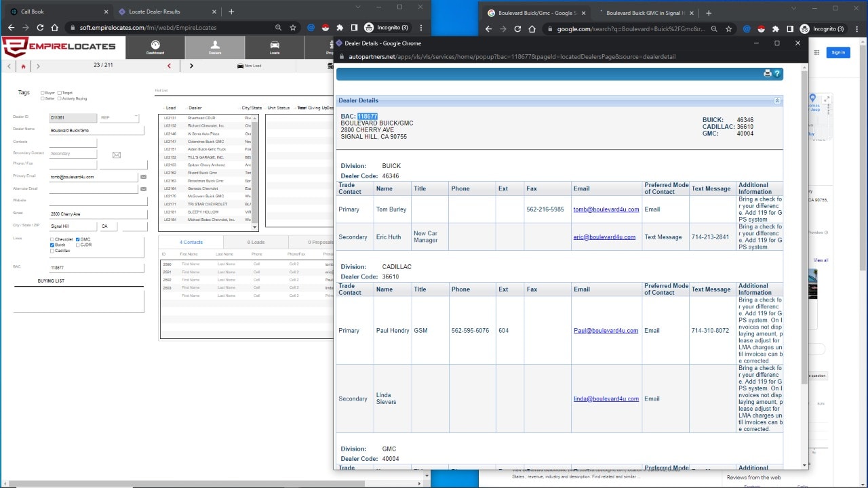The height and width of the screenshot is (488, 868).
Task: Bookmark the EmpireLocates page with star icon
Action: 293,28
